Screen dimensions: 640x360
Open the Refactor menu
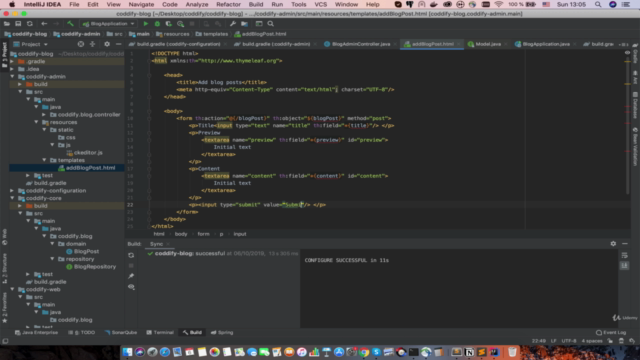click(x=228, y=4)
